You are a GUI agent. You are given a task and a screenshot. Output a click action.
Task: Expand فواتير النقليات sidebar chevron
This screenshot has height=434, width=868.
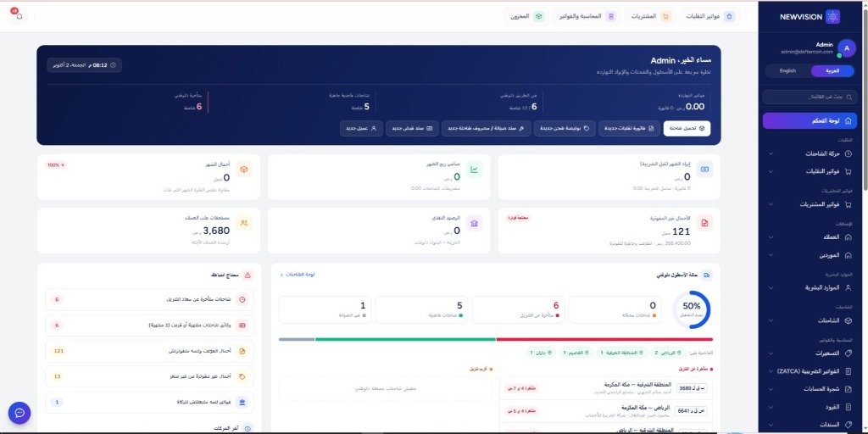tap(770, 171)
